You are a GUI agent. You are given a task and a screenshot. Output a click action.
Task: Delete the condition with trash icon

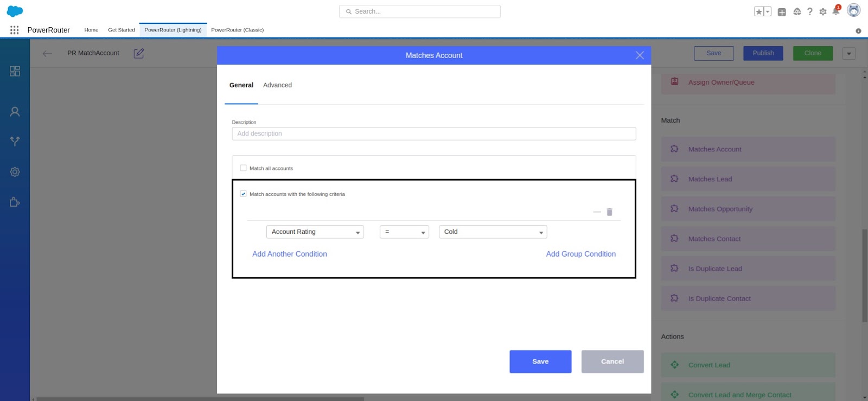pos(609,212)
